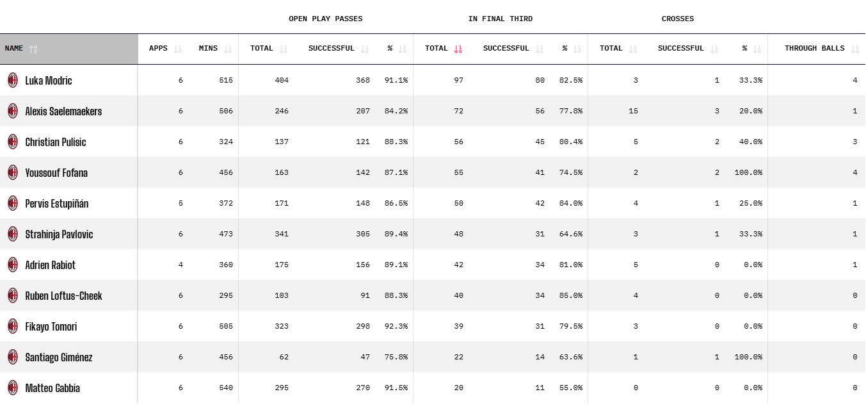Image resolution: width=868 pixels, height=410 pixels.
Task: Click sort icon next to Apps header
Action: click(177, 49)
